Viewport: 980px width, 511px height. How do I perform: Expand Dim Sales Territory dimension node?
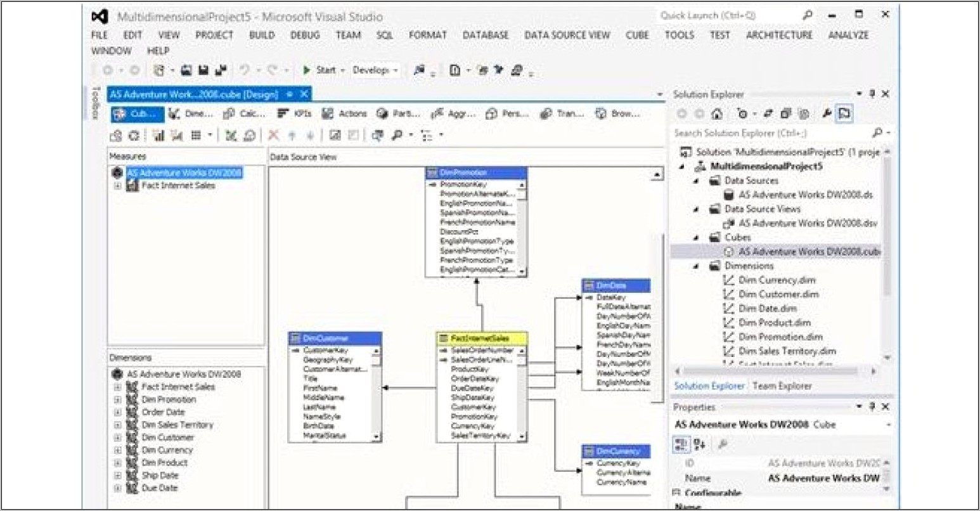click(117, 425)
